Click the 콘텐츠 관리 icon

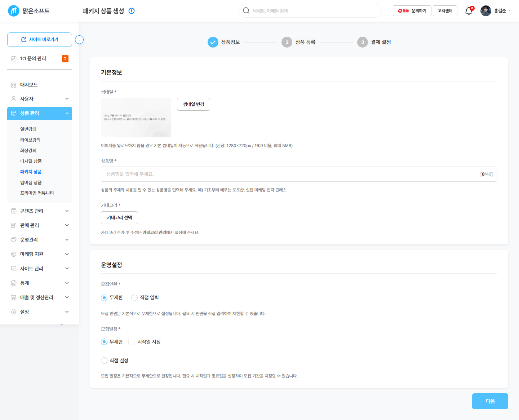[14, 211]
